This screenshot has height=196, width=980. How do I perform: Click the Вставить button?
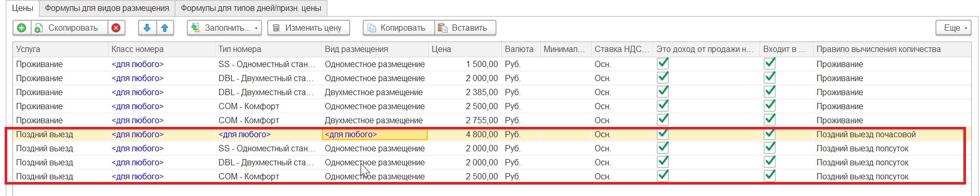point(465,28)
